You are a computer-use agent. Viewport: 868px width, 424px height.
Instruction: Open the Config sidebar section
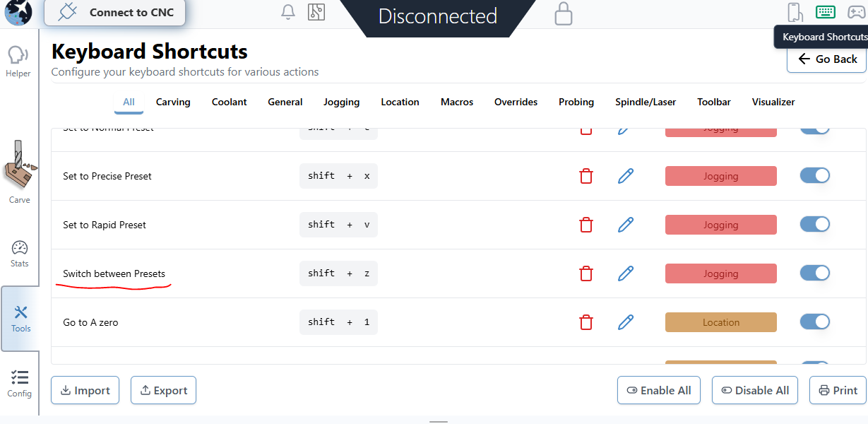pyautogui.click(x=20, y=384)
